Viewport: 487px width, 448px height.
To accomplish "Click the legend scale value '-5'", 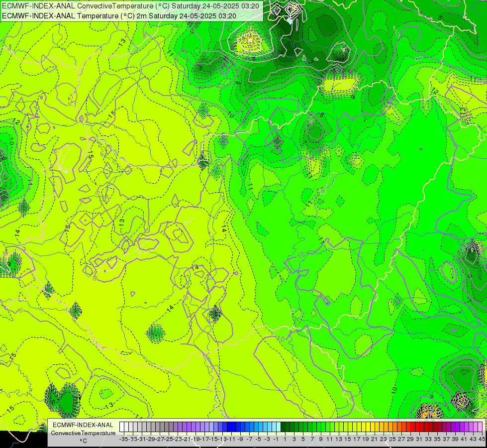I will click(258, 440).
